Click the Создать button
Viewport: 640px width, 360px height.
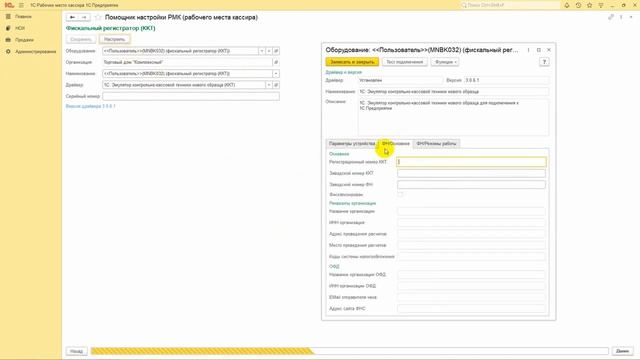coord(81,40)
